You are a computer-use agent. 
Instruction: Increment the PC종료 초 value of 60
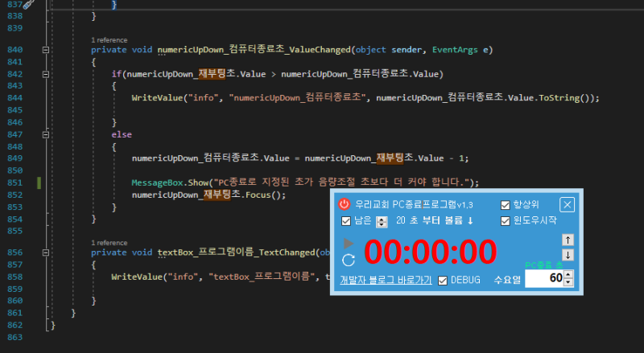[568, 275]
